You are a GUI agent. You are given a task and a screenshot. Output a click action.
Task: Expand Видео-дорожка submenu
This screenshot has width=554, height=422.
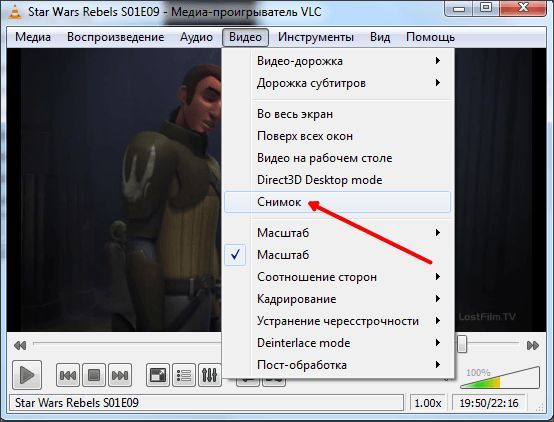[337, 61]
